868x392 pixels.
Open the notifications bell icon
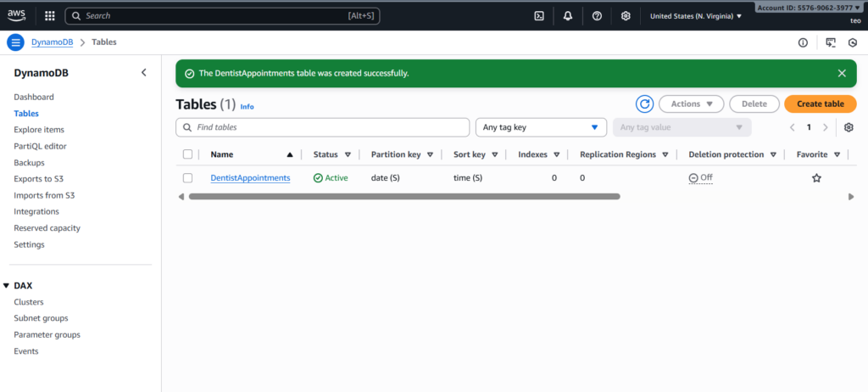click(568, 15)
